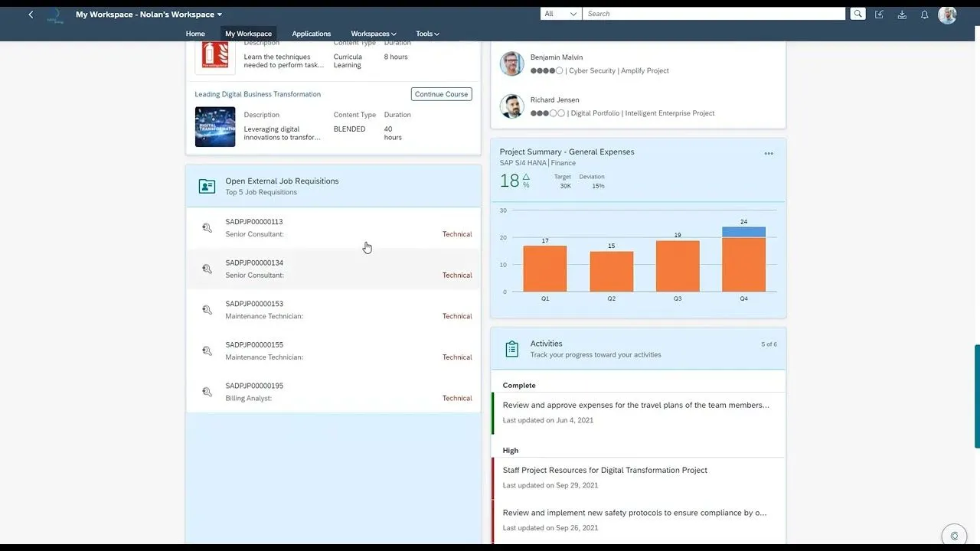Go to the Home tab

tap(195, 34)
